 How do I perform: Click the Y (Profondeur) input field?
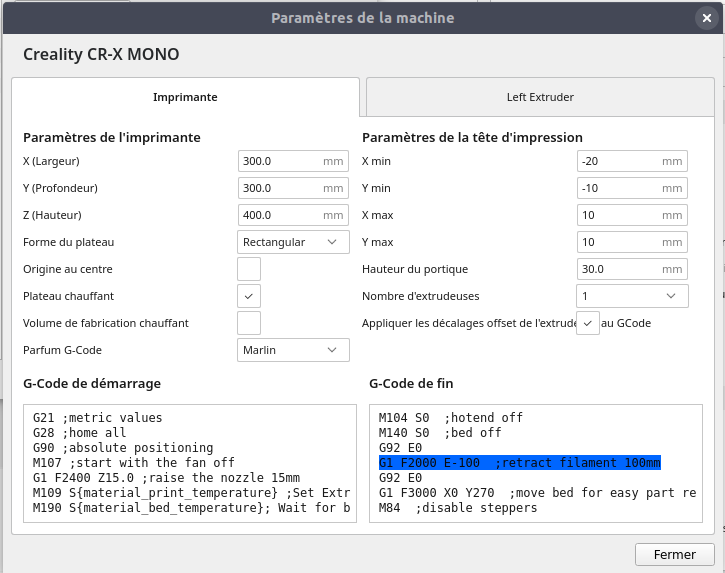click(293, 188)
